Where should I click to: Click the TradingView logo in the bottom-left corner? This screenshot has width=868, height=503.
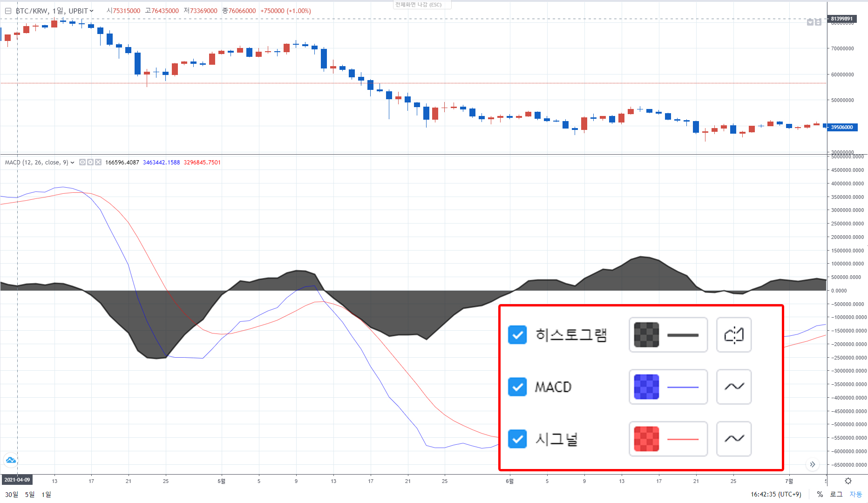pyautogui.click(x=11, y=460)
